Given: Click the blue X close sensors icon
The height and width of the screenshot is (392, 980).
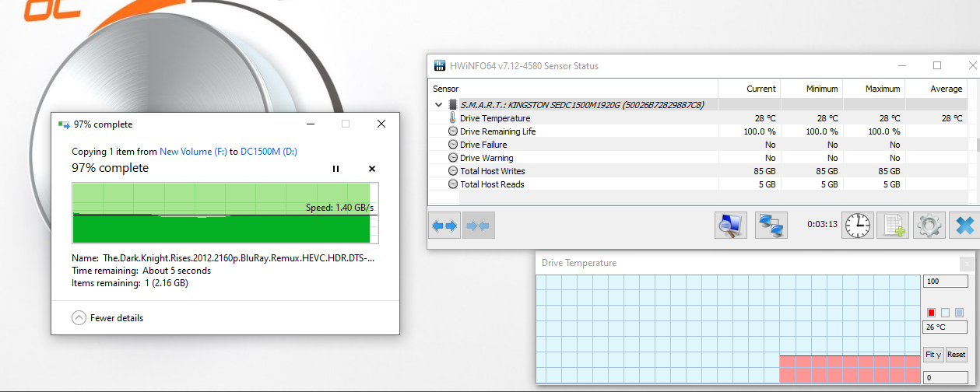Looking at the screenshot, I should 964,226.
